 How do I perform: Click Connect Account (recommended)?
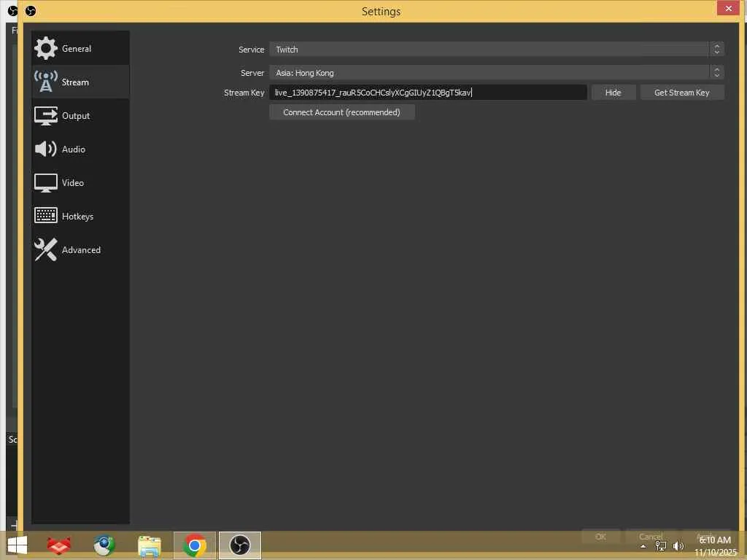[x=341, y=112]
